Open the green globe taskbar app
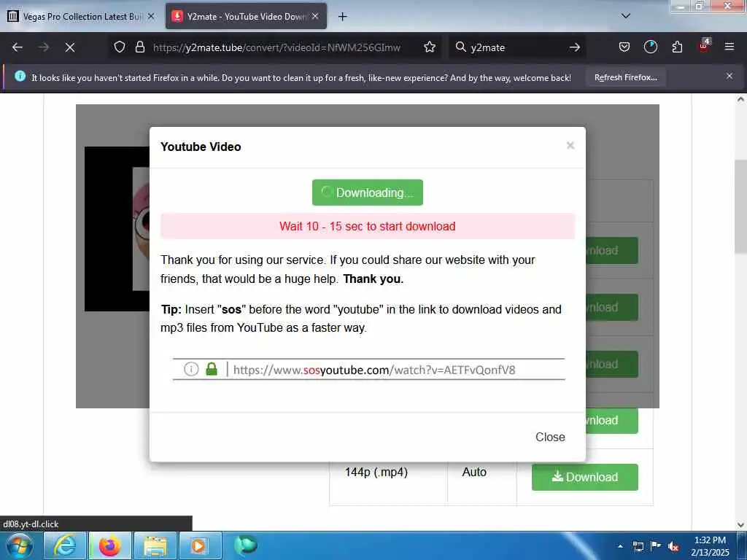 [245, 545]
